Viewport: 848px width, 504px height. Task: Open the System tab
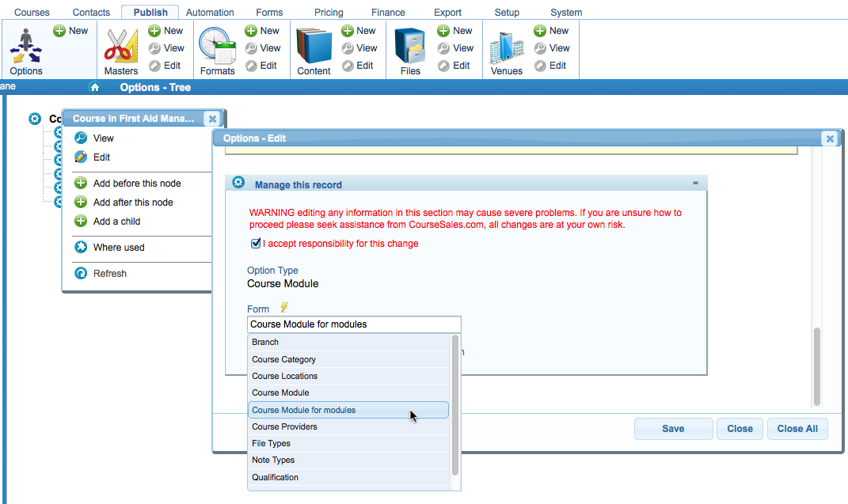coord(566,13)
